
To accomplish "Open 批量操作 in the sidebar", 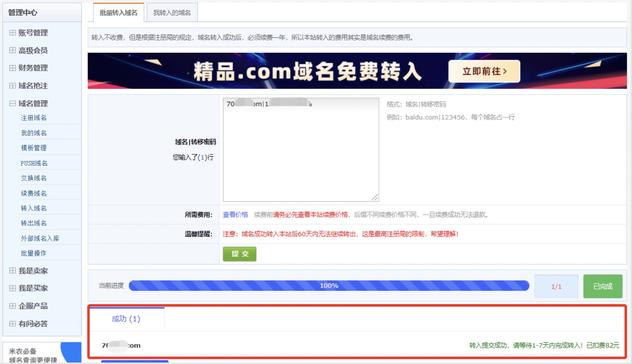I will coord(34,253).
